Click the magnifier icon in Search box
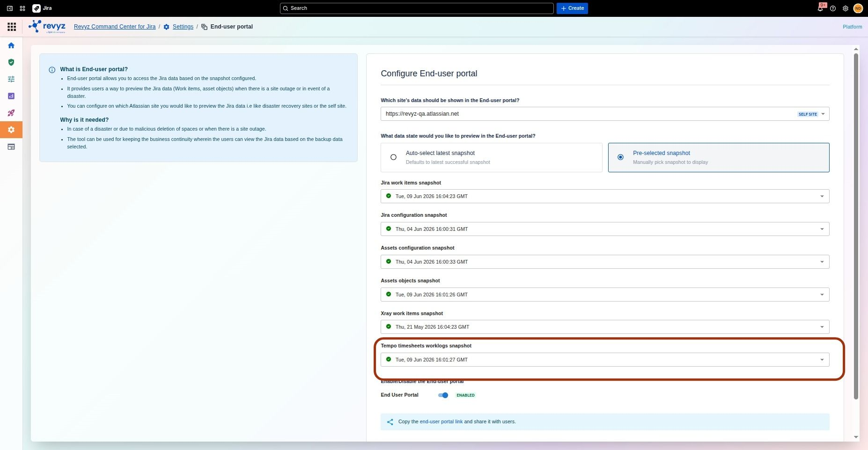This screenshot has height=450, width=868. pos(286,8)
